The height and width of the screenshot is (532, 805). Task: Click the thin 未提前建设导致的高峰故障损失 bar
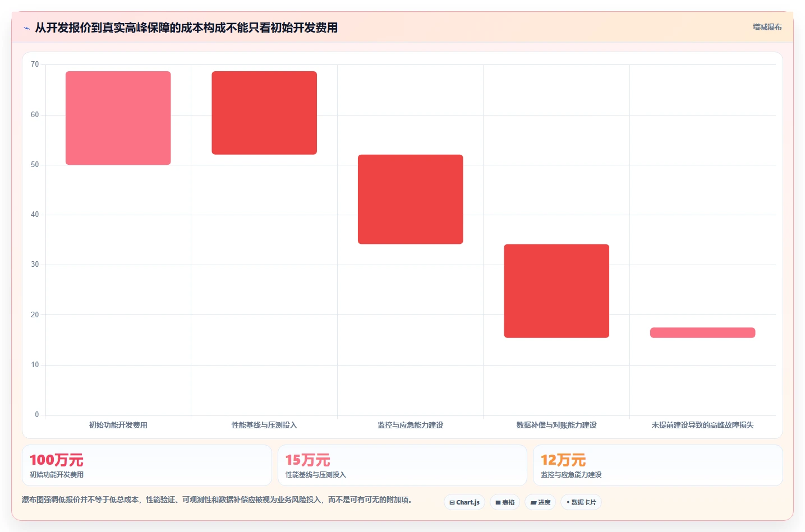[x=703, y=332]
